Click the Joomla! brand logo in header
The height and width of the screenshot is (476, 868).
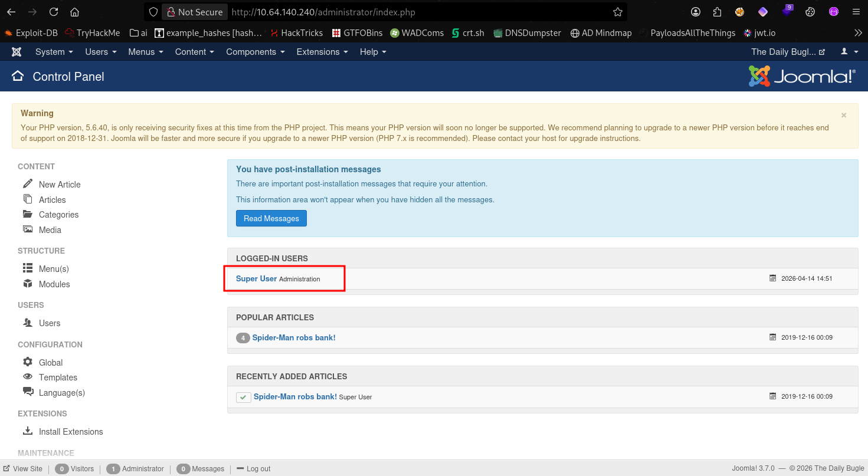point(802,76)
